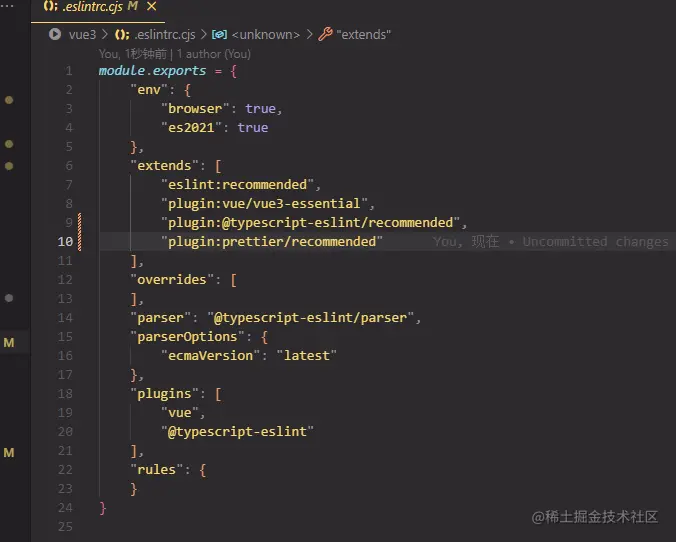
Task: Click "eslint:recommended" string on line 7
Action: pos(238,185)
